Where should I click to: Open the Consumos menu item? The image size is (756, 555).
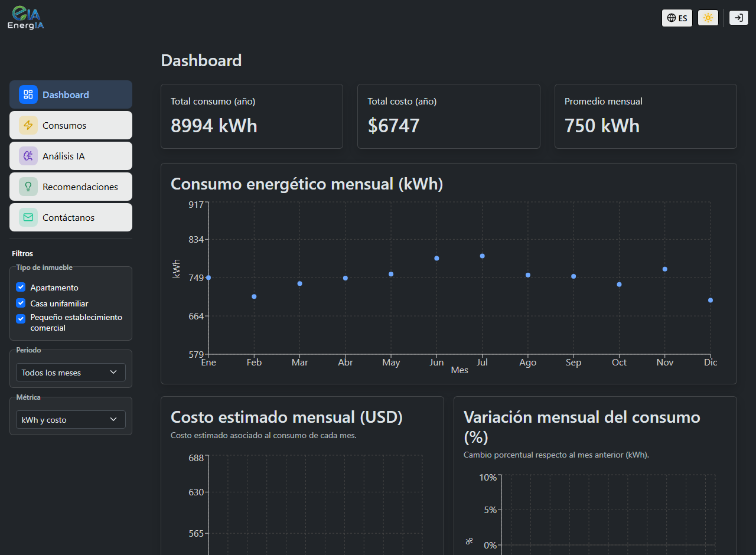click(x=71, y=125)
